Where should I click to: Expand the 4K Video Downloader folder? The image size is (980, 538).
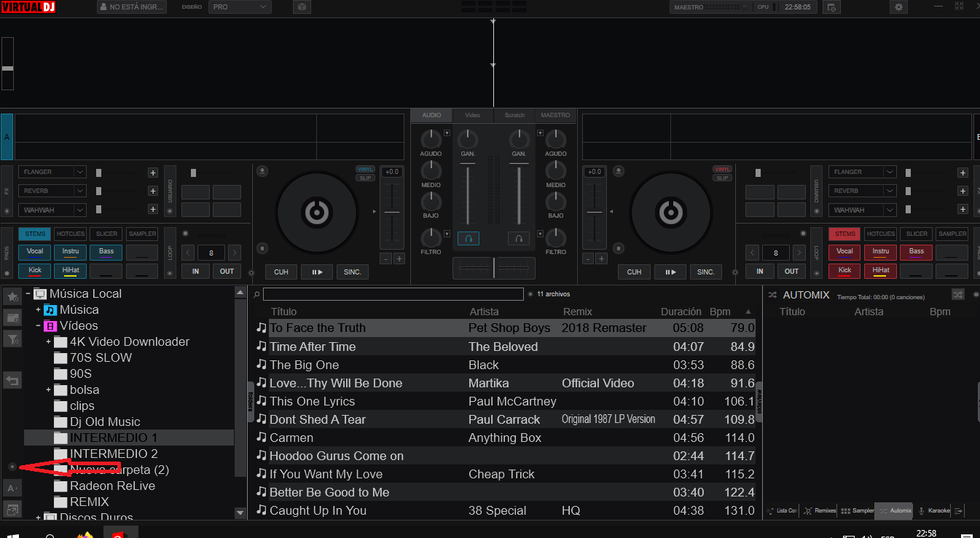(x=48, y=342)
